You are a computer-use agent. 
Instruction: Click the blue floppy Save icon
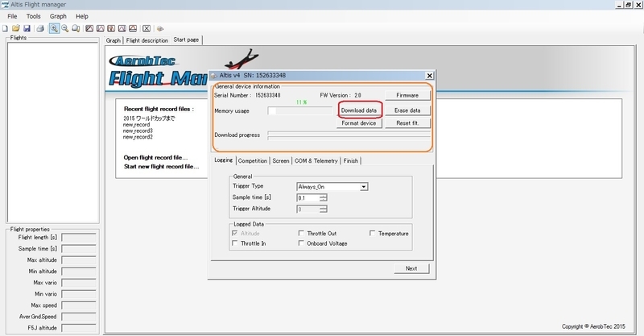pyautogui.click(x=27, y=28)
